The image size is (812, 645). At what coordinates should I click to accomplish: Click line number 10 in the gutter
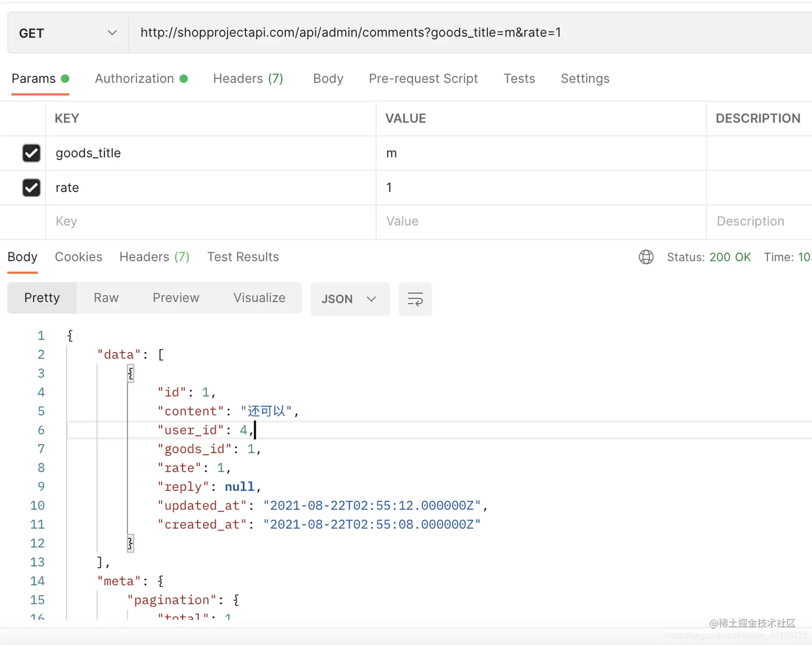(38, 505)
